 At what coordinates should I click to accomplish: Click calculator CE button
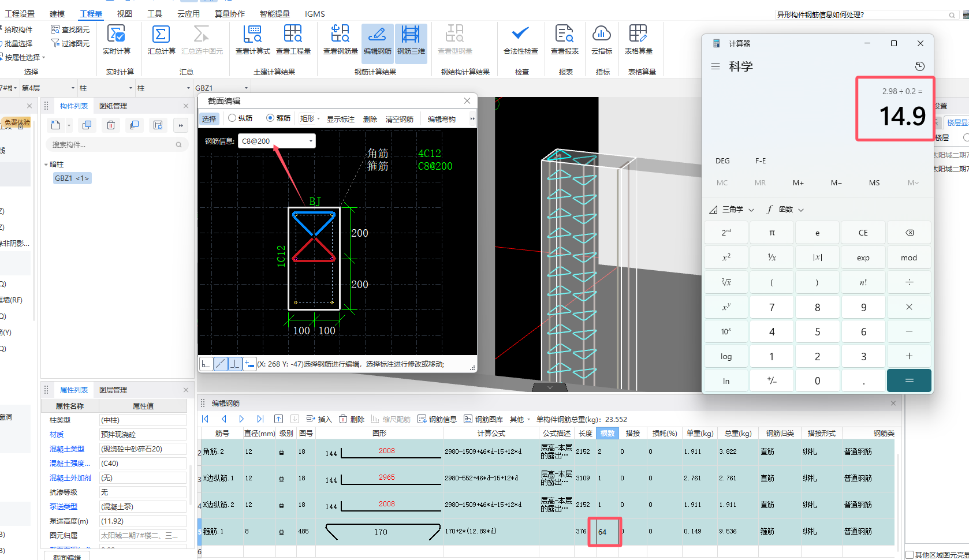[863, 233]
